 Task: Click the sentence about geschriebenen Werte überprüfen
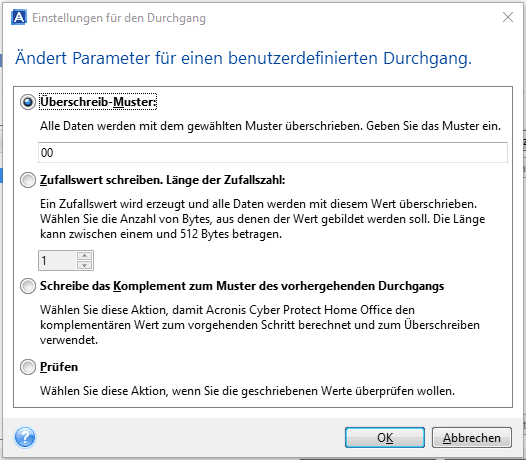pyautogui.click(x=248, y=391)
